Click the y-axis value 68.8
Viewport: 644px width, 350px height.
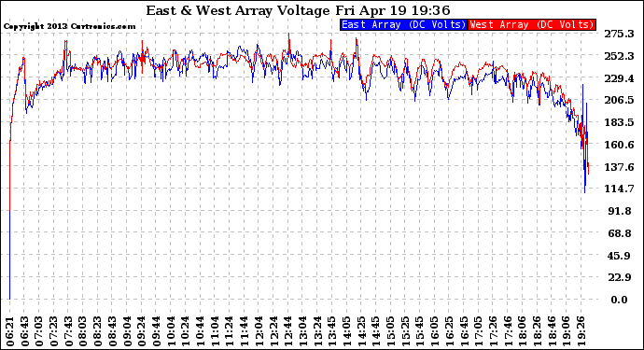pyautogui.click(x=620, y=233)
